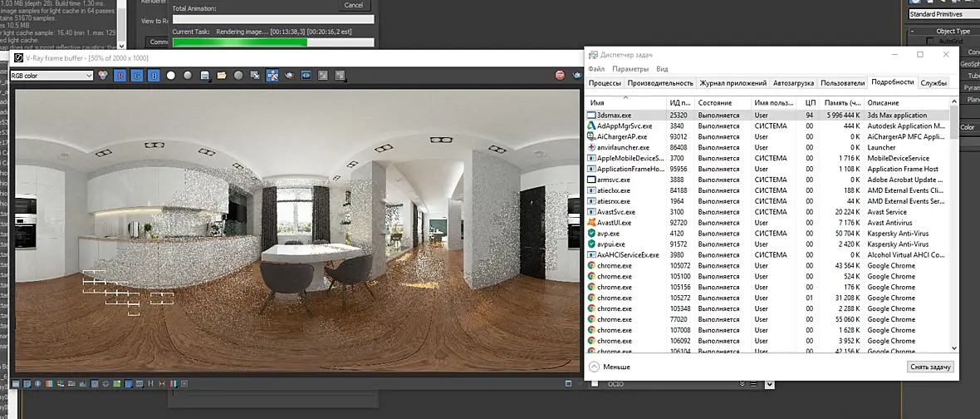Collapse Task Manager with Меньше chevron
Screen dimensions: 980x419
(595, 367)
